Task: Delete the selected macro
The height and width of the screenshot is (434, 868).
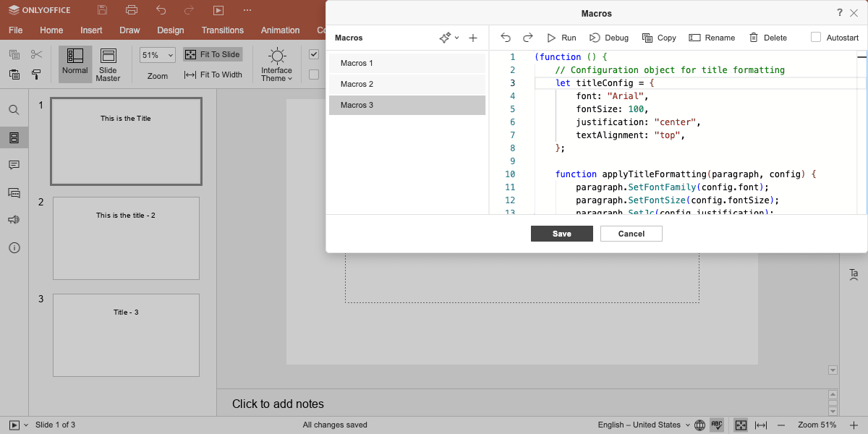Action: point(768,38)
